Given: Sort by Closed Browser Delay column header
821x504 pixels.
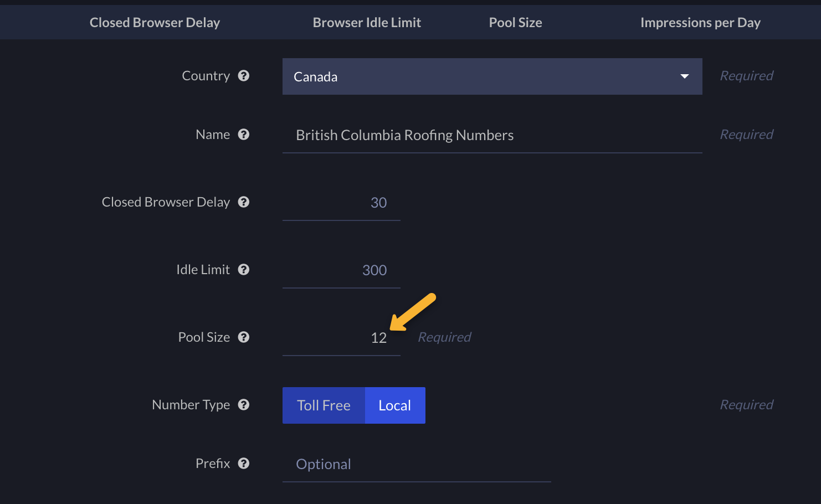Looking at the screenshot, I should point(155,23).
